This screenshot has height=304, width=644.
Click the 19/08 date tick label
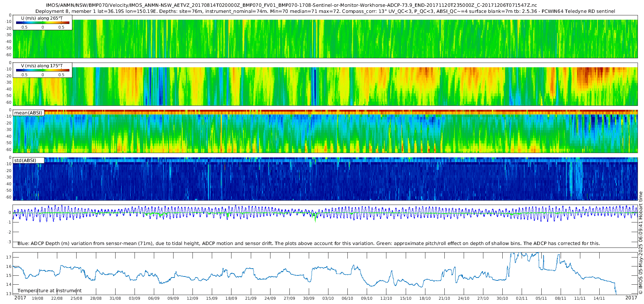pyautogui.click(x=38, y=298)
